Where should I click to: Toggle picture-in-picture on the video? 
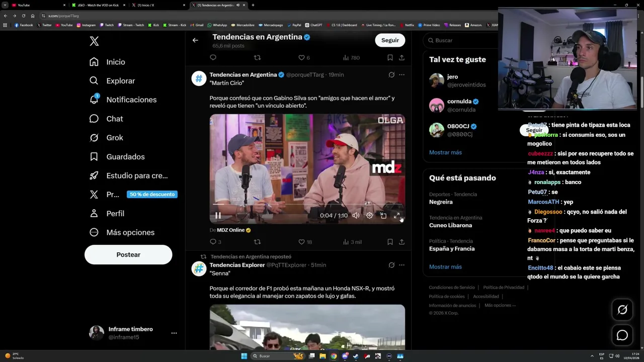383,215
